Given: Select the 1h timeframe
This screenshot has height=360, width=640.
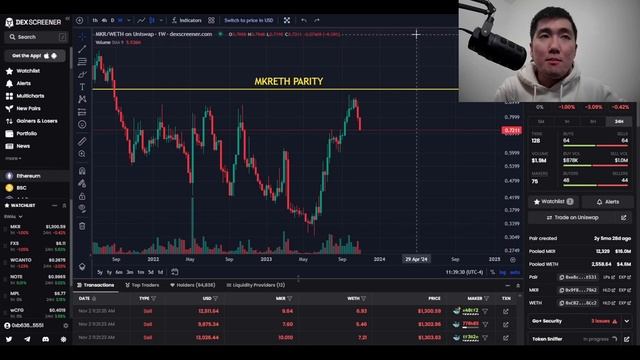Looking at the screenshot, I should (95, 20).
